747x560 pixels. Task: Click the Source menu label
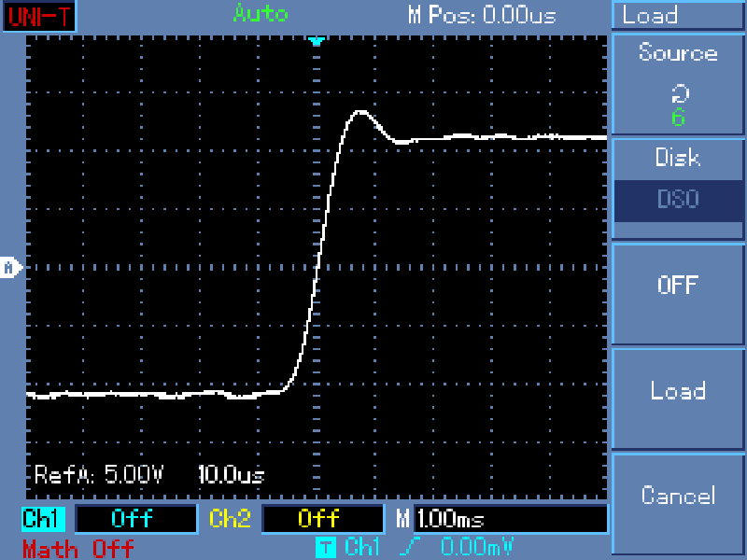678,52
